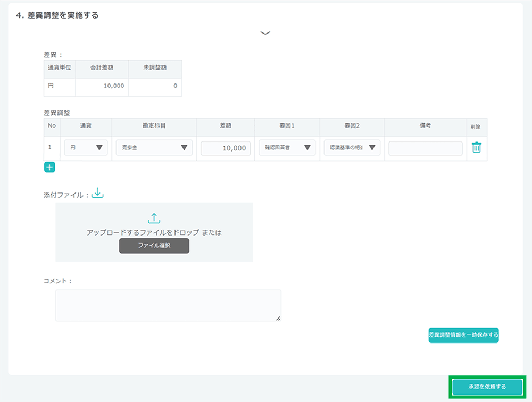Click inside the コメント text area

168,305
